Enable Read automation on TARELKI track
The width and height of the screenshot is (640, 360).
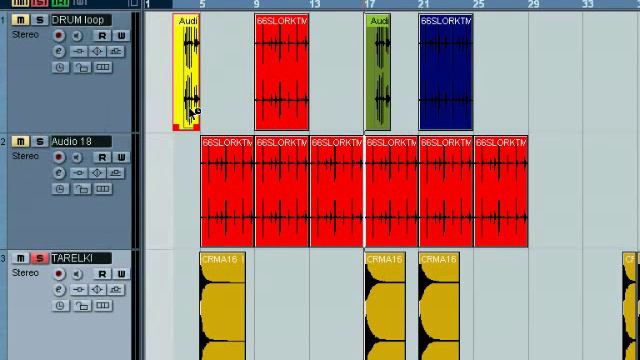(x=102, y=274)
